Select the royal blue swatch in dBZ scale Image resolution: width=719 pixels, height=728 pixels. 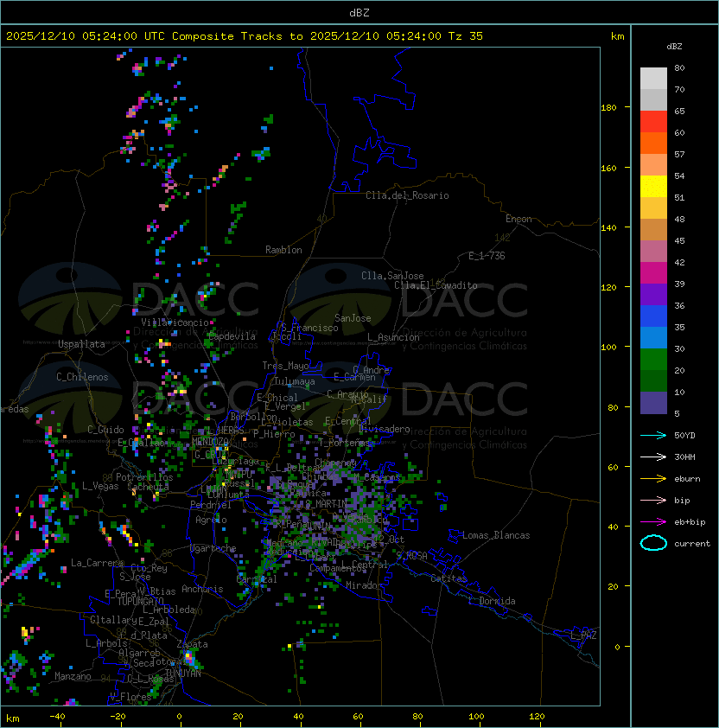[x=653, y=316]
